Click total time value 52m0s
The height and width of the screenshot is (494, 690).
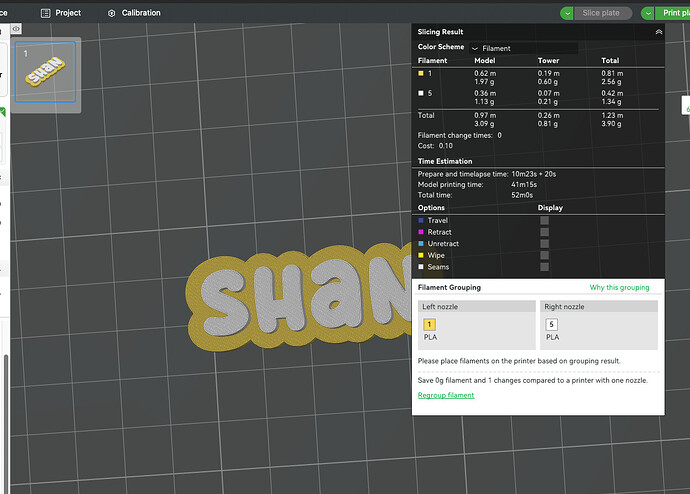click(522, 195)
